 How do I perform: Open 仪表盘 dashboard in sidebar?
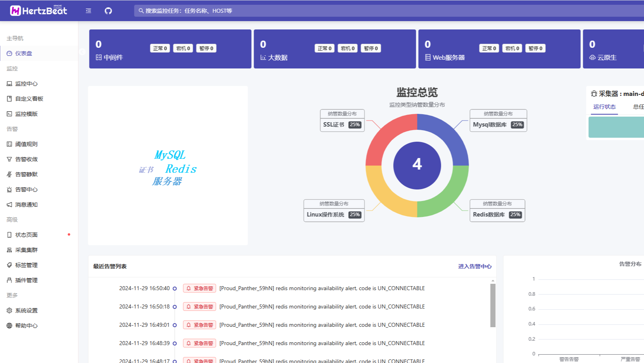(x=39, y=53)
